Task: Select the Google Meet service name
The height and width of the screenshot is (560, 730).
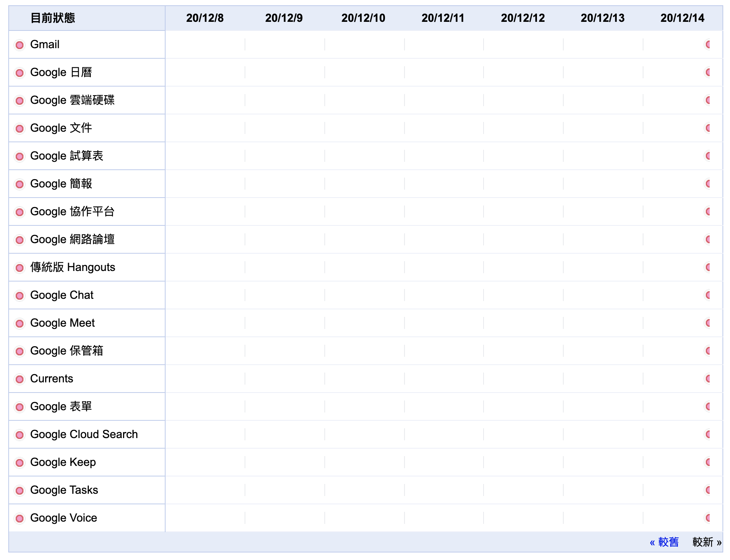Action: [x=62, y=323]
